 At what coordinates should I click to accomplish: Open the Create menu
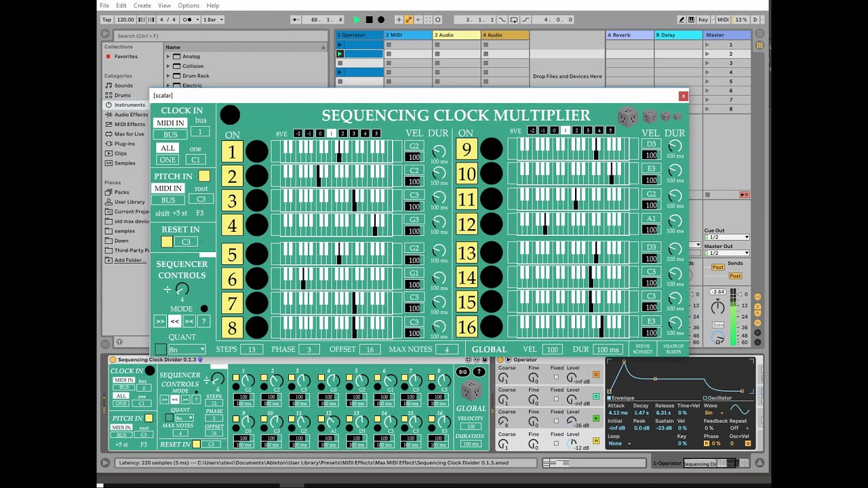(x=142, y=5)
